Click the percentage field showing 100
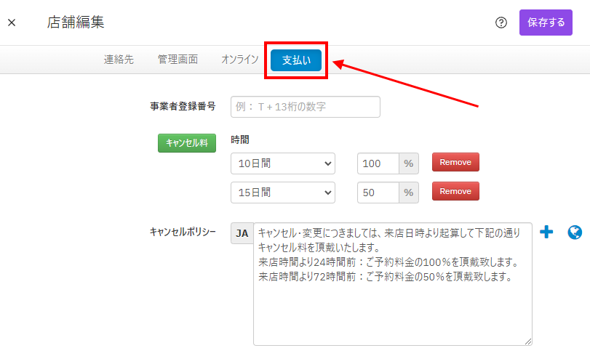 [x=378, y=163]
